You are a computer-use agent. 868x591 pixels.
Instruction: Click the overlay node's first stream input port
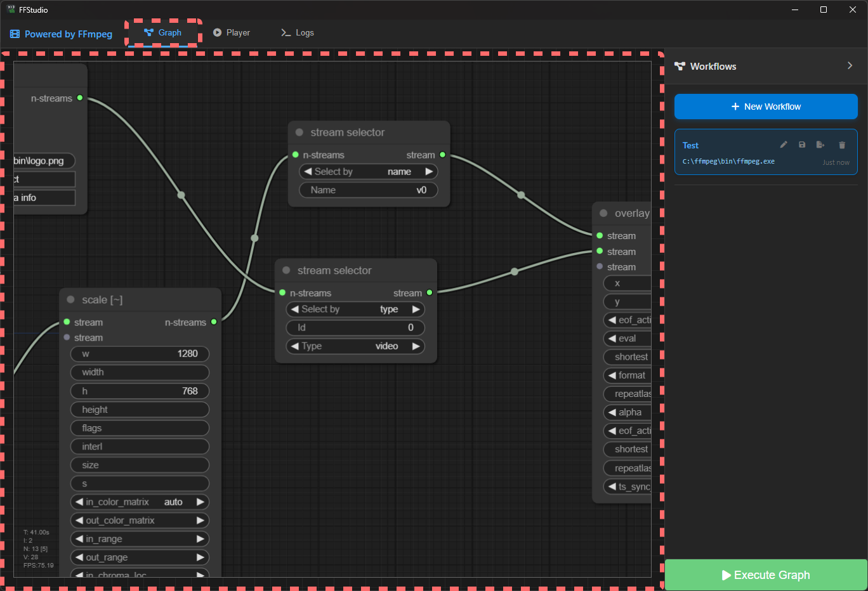click(600, 235)
